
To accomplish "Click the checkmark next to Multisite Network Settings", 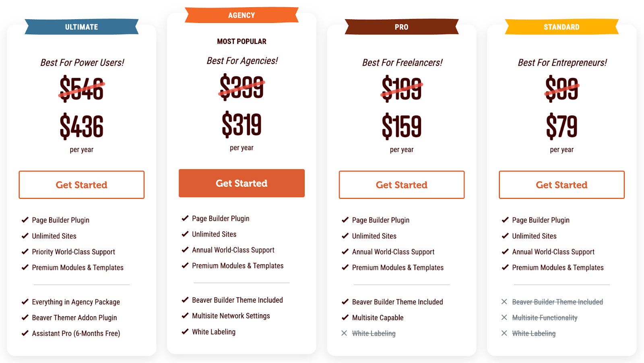I will coord(184,316).
